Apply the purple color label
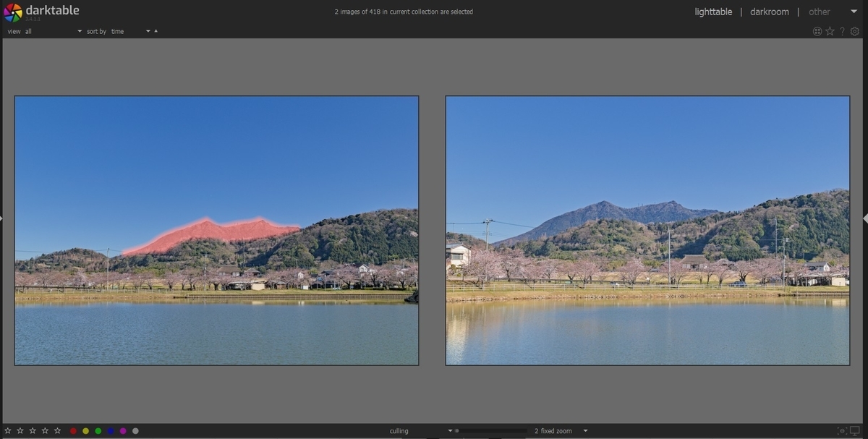This screenshot has width=868, height=439. (123, 431)
